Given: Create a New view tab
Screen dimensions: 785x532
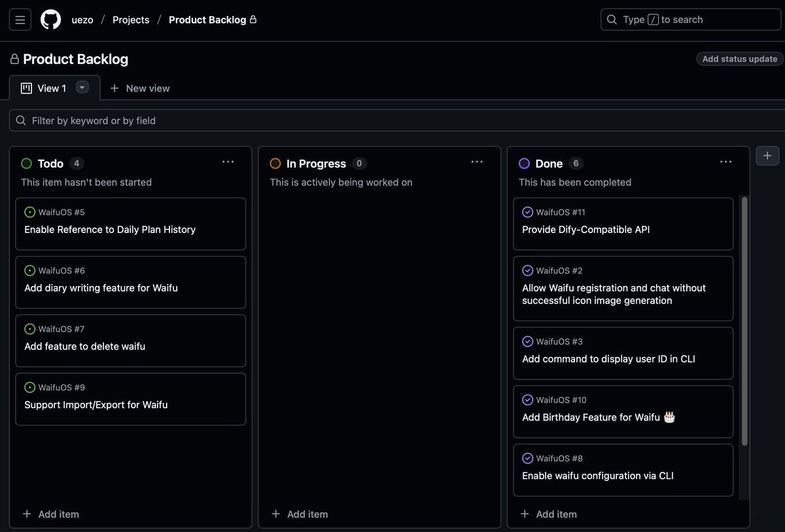Looking at the screenshot, I should click(x=139, y=88).
